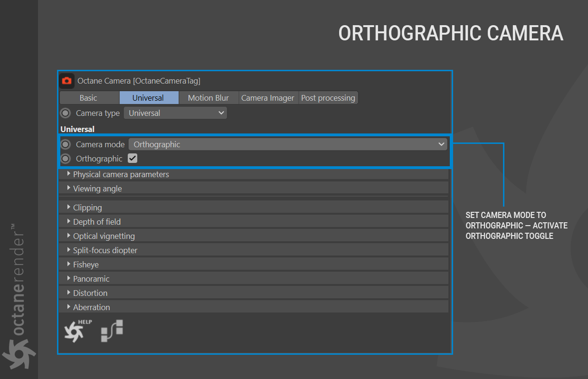Expand Physical camera parameters section
The width and height of the screenshot is (588, 379).
(254, 174)
